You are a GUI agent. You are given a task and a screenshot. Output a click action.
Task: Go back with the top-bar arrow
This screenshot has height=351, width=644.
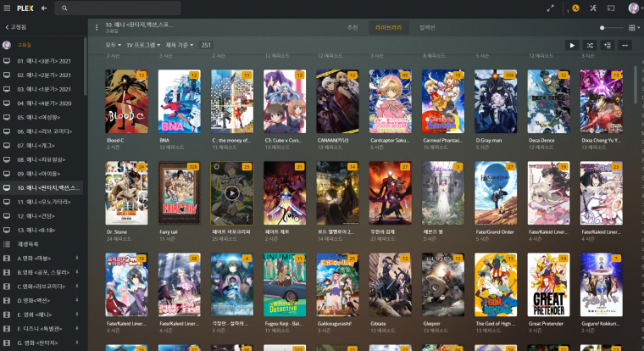[44, 8]
